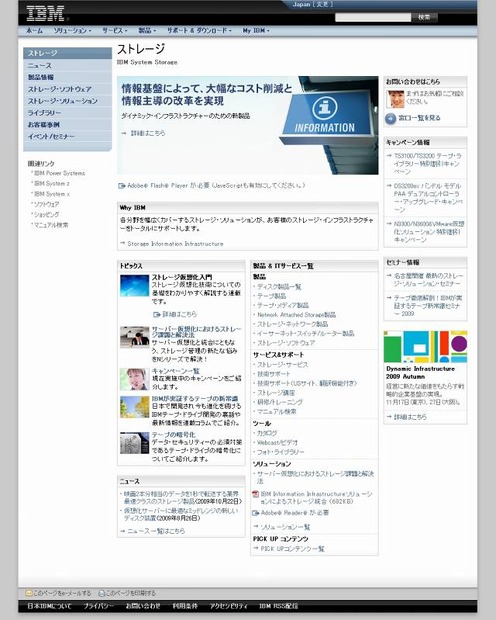Expand the サービス dropdown menu
Screen dimensions: 496x620
coord(115,30)
